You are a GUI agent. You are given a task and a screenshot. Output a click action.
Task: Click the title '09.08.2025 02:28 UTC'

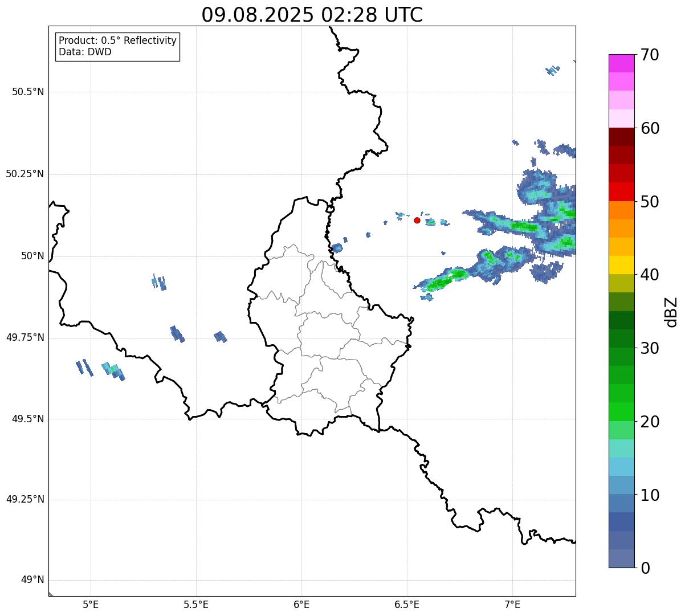[x=312, y=15]
